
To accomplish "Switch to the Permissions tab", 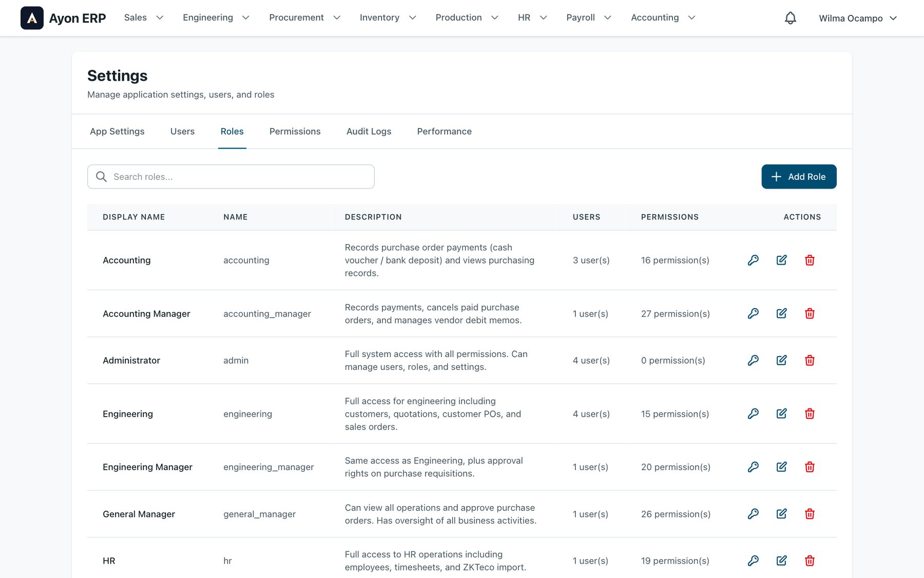I will (295, 132).
